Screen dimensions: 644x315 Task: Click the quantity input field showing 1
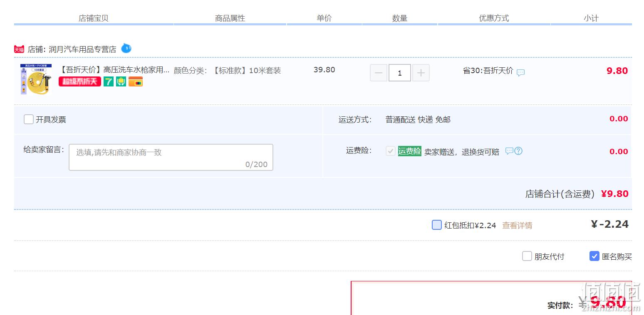[x=400, y=73]
